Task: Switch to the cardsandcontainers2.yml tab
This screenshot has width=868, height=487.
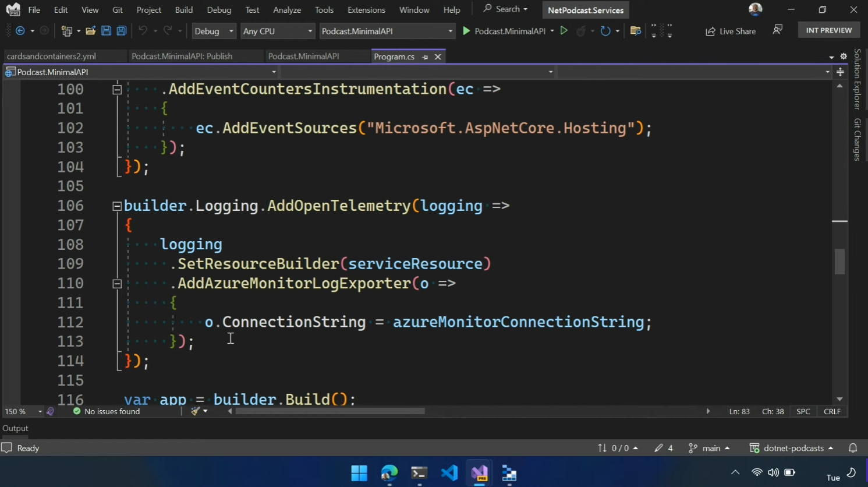Action: click(52, 57)
